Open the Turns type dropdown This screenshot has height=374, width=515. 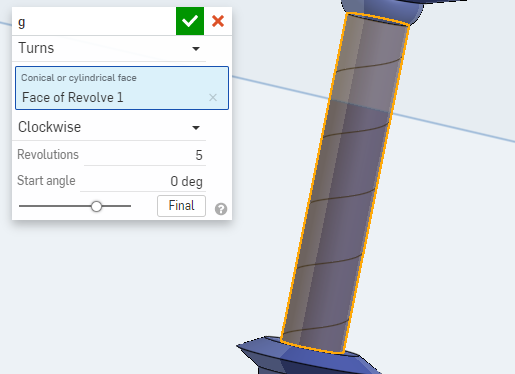coord(109,48)
